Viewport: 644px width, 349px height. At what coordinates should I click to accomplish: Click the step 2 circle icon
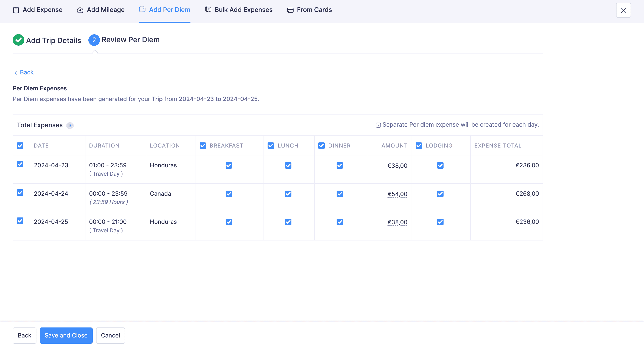click(94, 40)
